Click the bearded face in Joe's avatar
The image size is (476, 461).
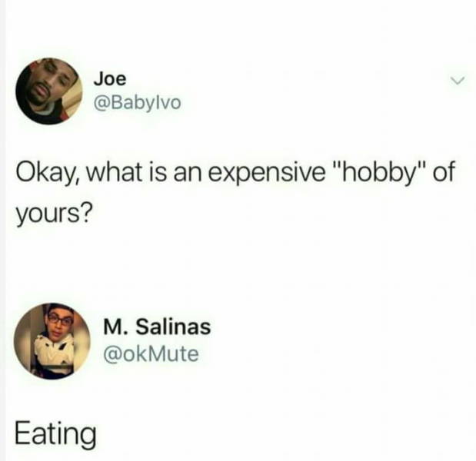(x=45, y=84)
